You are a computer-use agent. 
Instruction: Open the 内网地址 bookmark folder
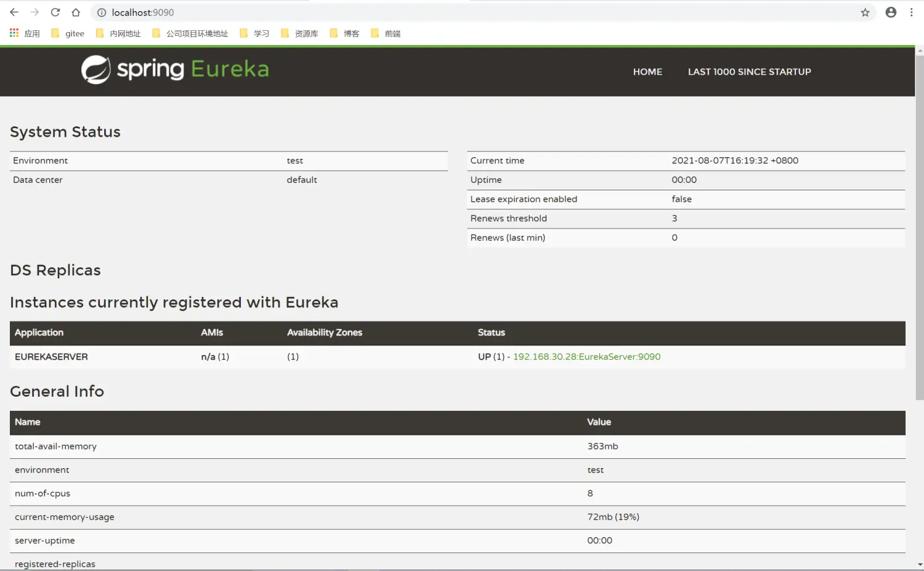point(118,33)
